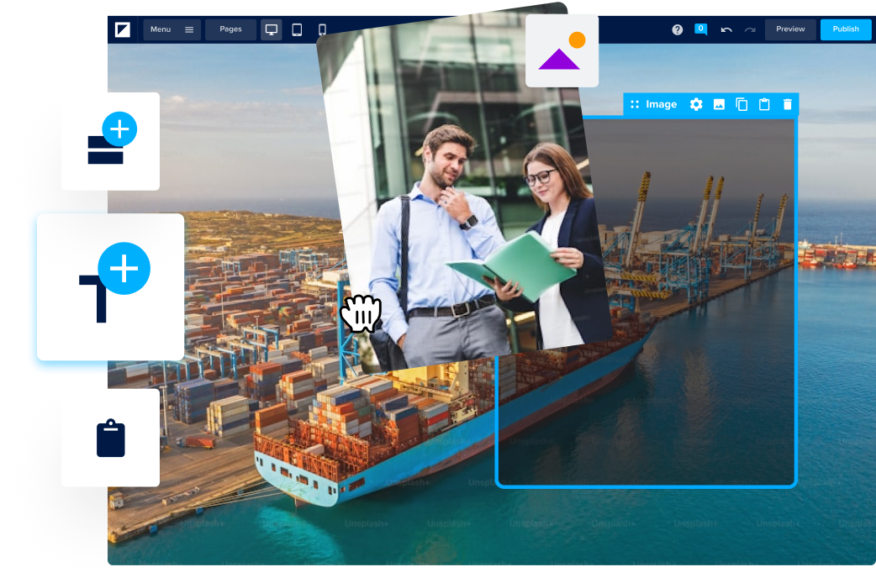Open the Menu hamburger button
This screenshot has height=588, width=876.
pyautogui.click(x=172, y=29)
